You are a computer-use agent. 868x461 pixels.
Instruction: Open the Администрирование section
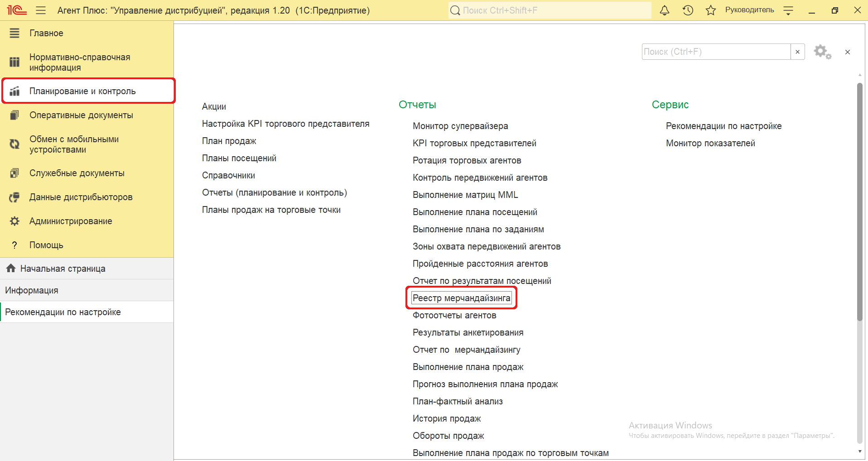pyautogui.click(x=87, y=221)
